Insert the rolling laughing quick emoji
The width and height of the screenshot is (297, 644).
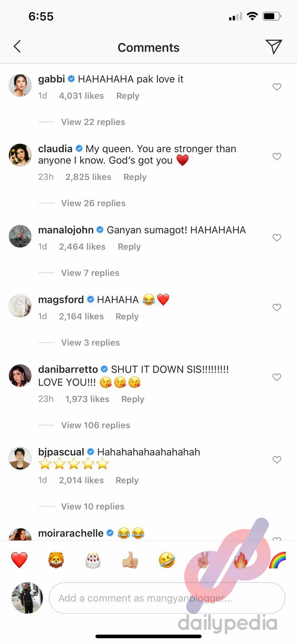point(167,560)
